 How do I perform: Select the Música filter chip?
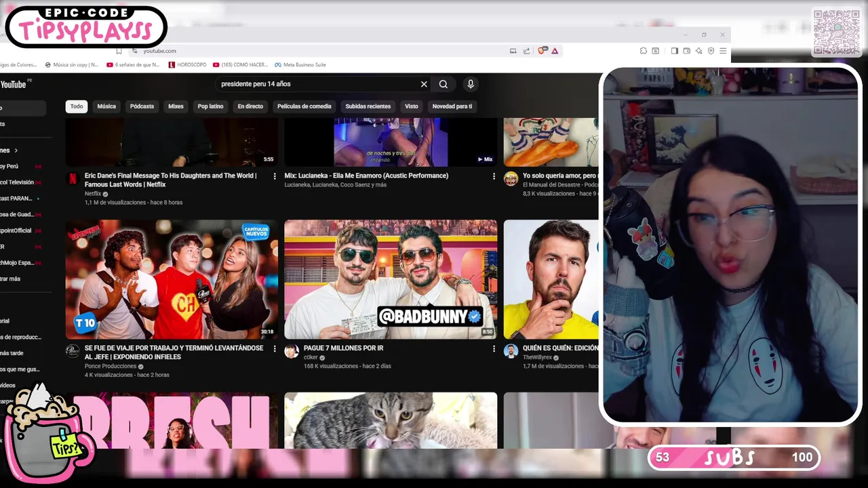coord(106,106)
